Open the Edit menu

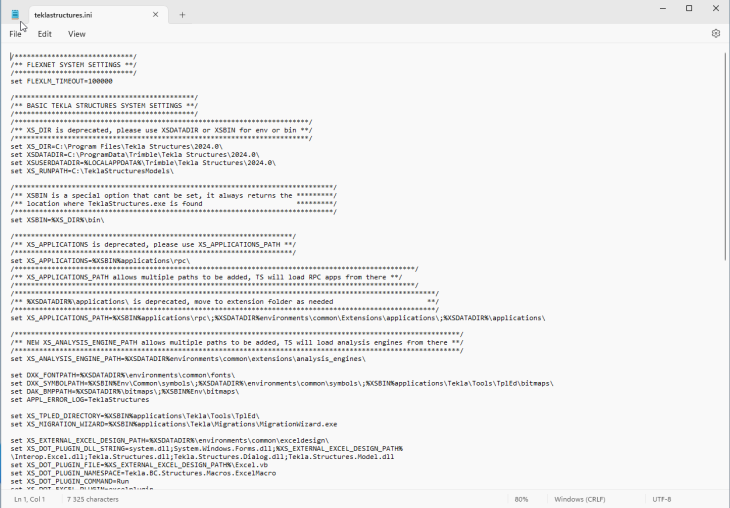pos(45,34)
